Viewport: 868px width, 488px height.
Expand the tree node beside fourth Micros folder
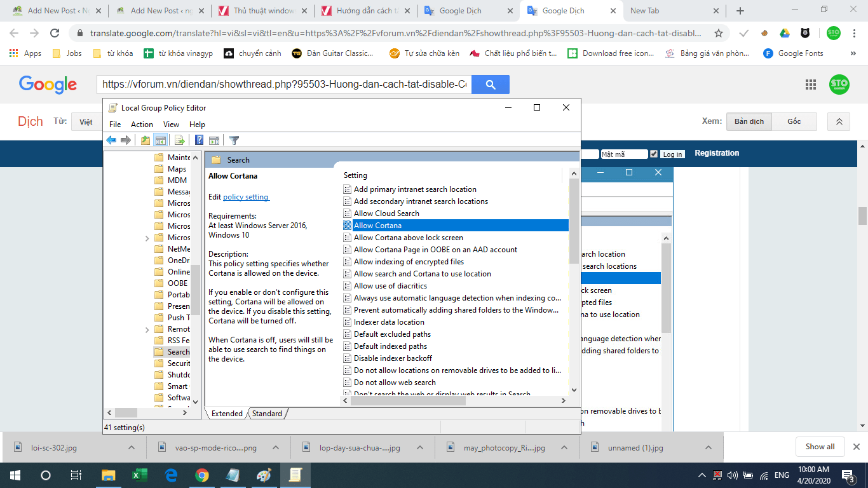147,238
